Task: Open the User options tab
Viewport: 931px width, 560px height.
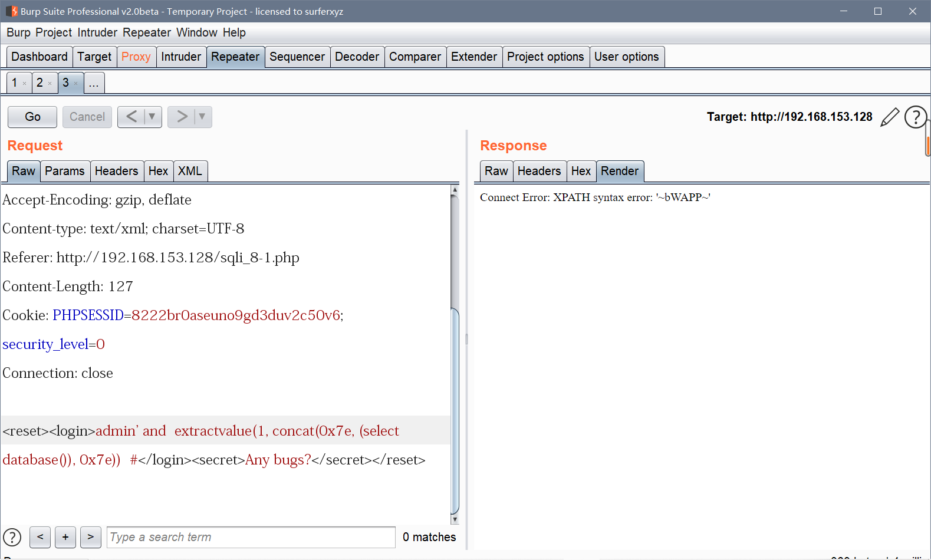Action: coord(627,57)
